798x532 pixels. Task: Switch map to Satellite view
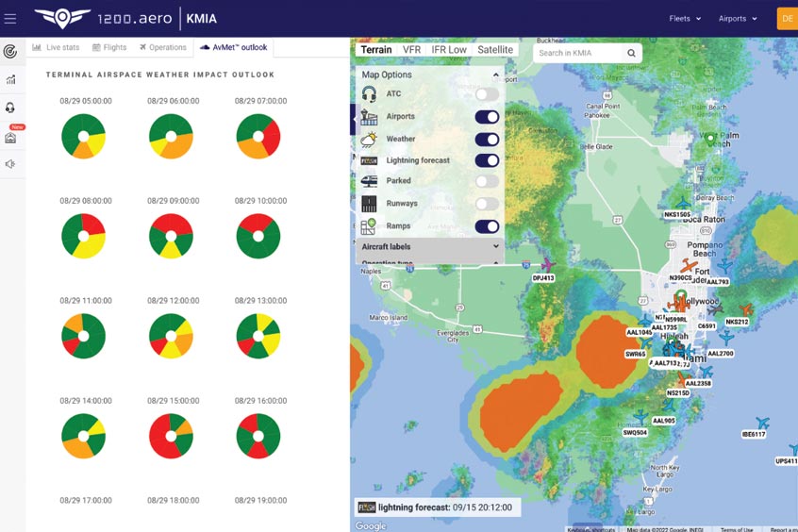pyautogui.click(x=495, y=49)
